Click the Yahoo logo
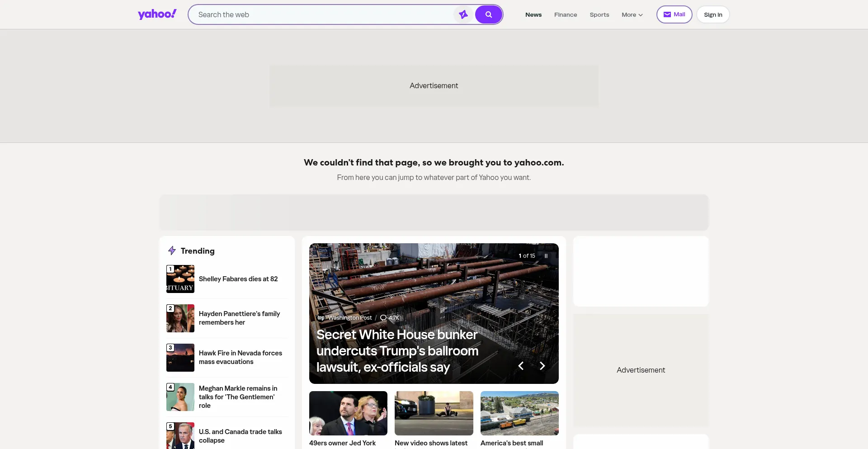This screenshot has width=868, height=449. (x=157, y=14)
